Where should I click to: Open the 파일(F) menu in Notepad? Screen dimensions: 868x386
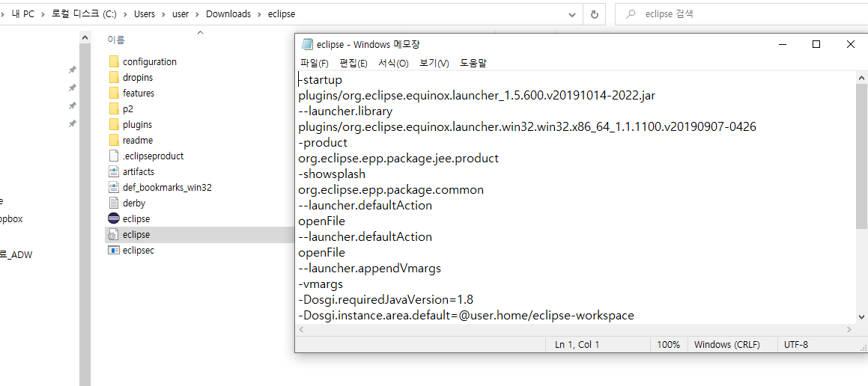[x=315, y=63]
